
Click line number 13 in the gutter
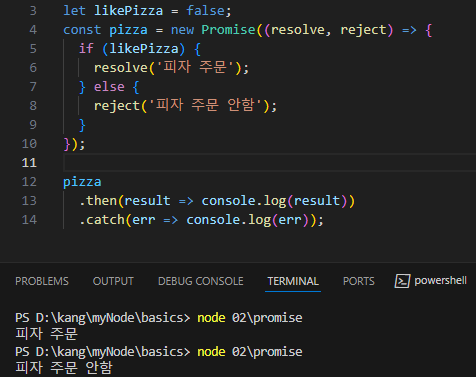click(x=29, y=201)
